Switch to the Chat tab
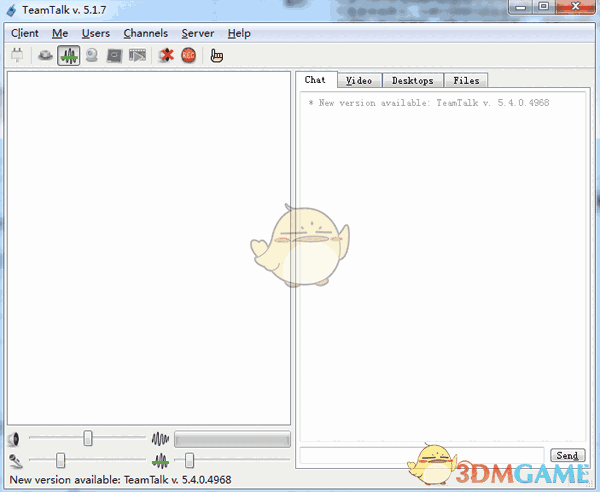This screenshot has height=492, width=600. [315, 80]
